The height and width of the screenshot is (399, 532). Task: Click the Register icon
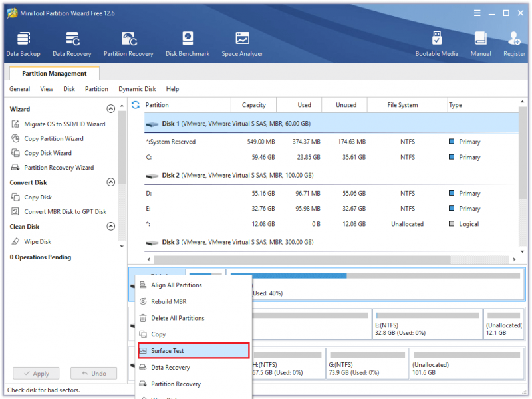pyautogui.click(x=514, y=44)
